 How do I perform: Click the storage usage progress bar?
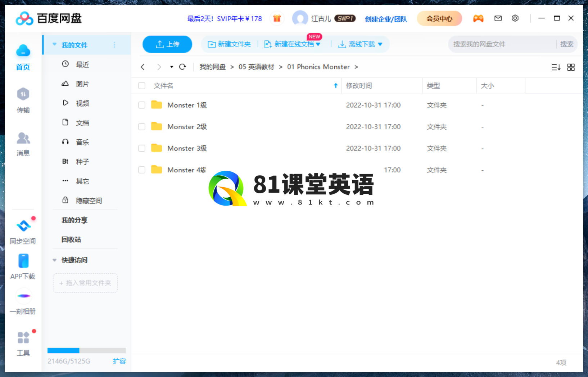click(86, 350)
